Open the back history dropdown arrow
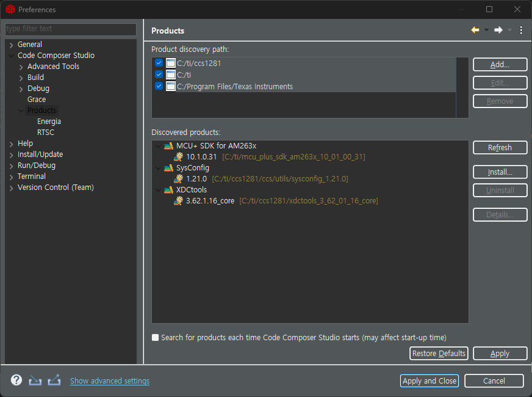The width and height of the screenshot is (532, 397). (486, 30)
